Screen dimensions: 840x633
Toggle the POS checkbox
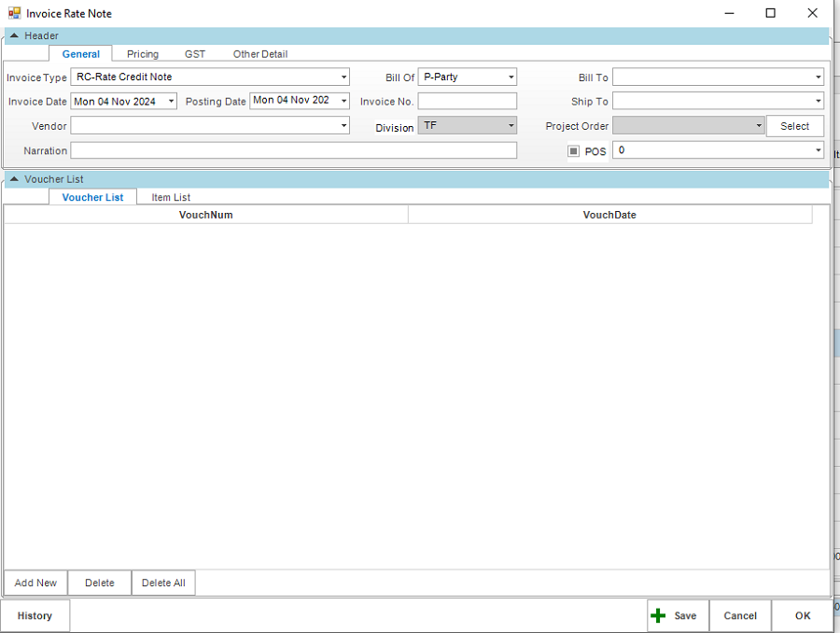(x=574, y=151)
